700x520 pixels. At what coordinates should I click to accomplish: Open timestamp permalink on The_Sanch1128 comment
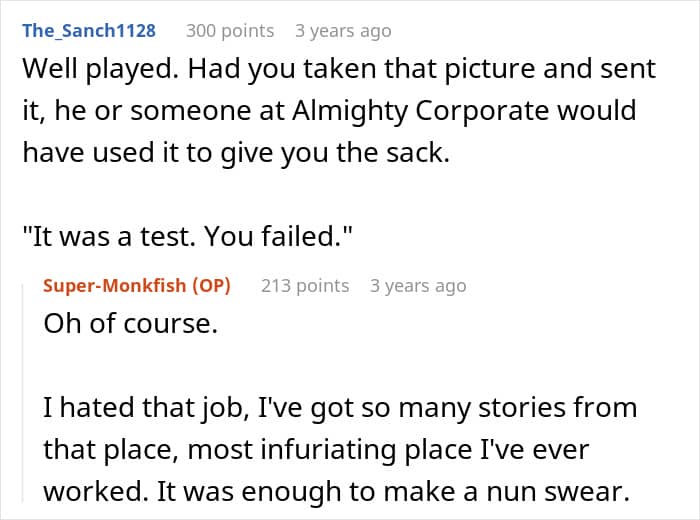click(x=343, y=31)
